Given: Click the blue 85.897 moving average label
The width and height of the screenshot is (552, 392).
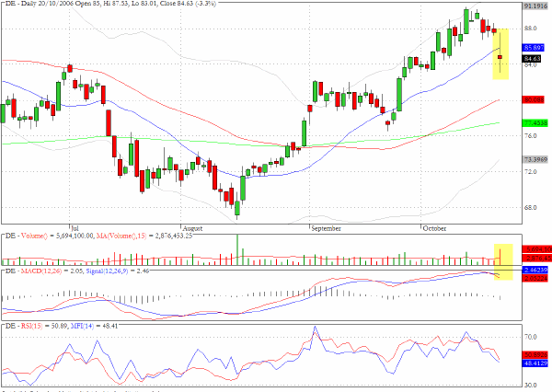Looking at the screenshot, I should (x=535, y=48).
